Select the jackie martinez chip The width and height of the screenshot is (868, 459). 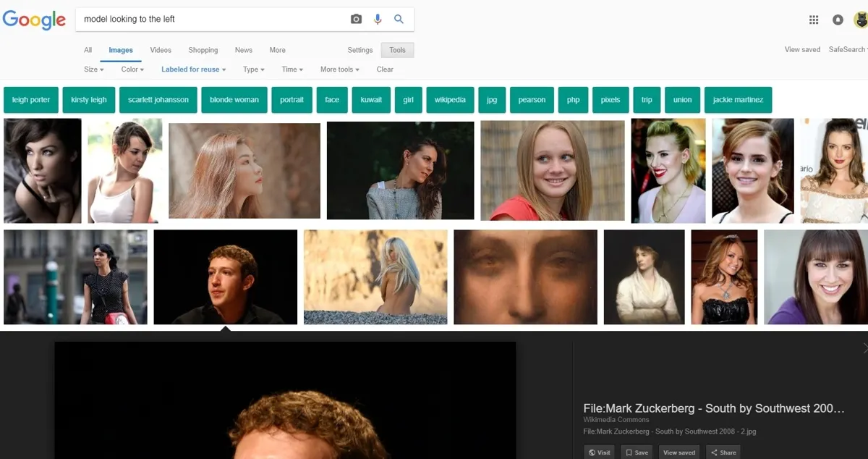click(x=739, y=100)
